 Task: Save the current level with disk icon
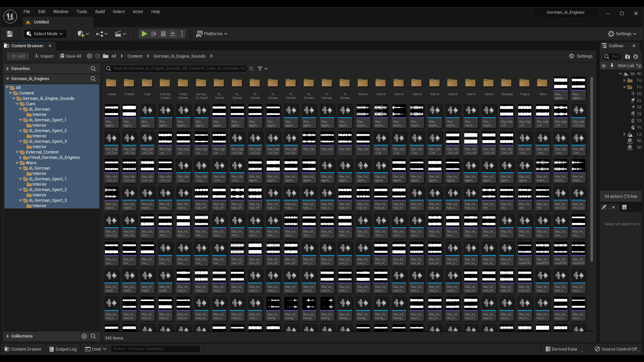pos(10,34)
